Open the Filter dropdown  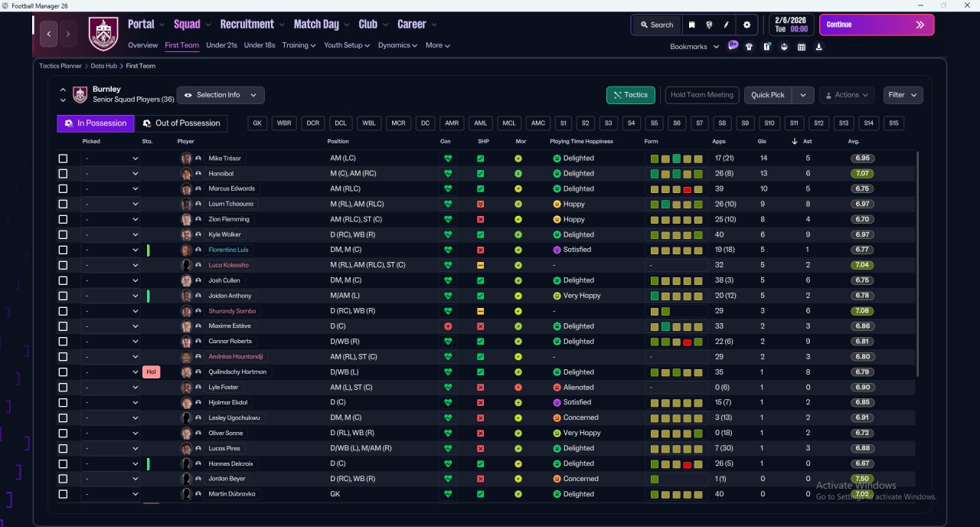pos(903,95)
